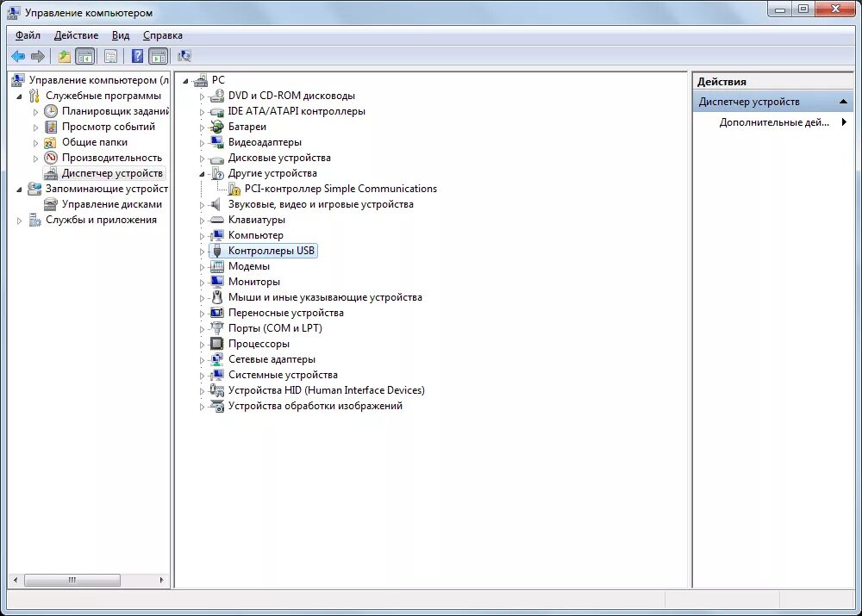Toggle the Show/Hide Action Pane icon

[159, 56]
